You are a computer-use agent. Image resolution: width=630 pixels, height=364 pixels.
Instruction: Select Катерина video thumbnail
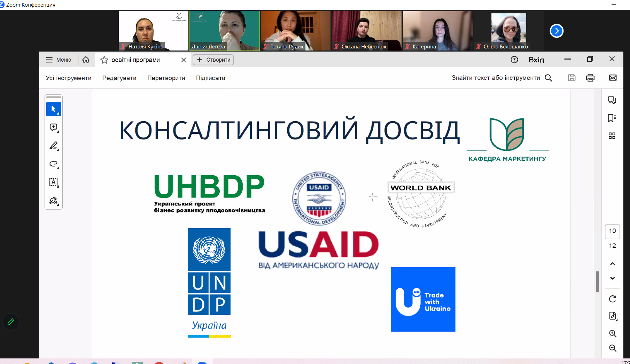tap(438, 31)
